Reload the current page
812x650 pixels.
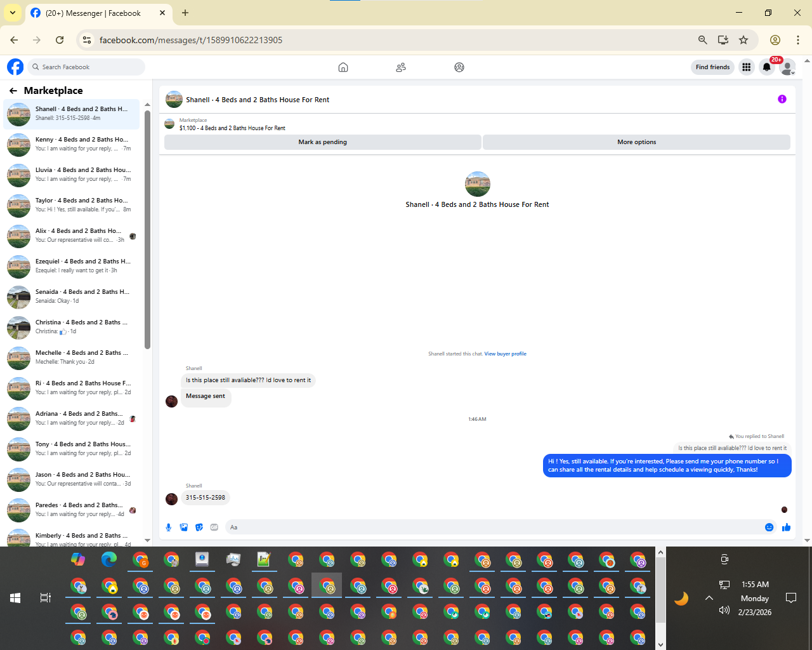[x=60, y=40]
